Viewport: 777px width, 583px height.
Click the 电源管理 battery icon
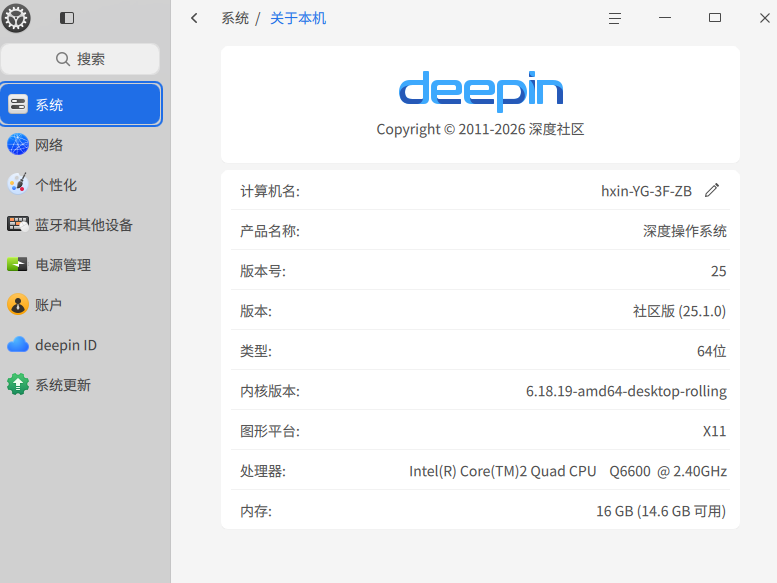tap(18, 265)
